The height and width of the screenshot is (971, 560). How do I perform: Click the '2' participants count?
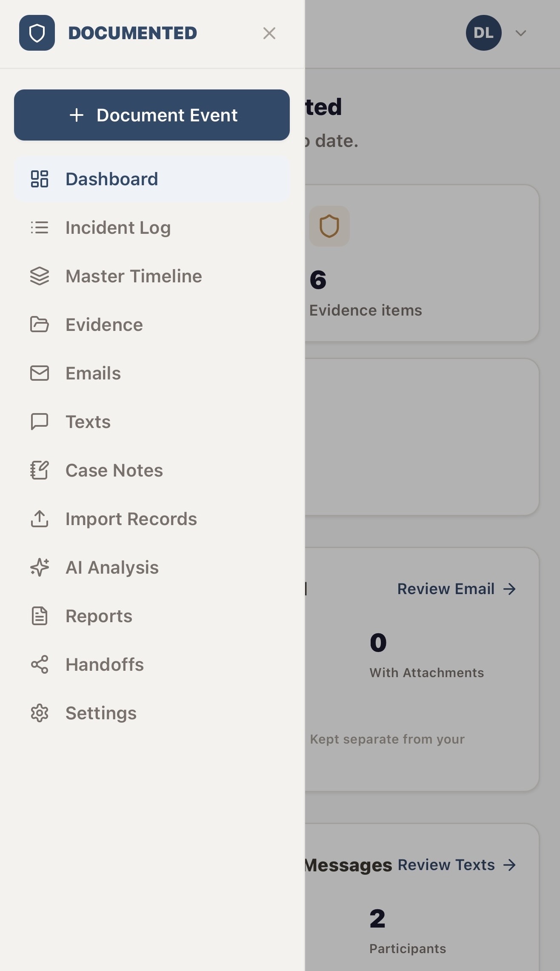[377, 919]
